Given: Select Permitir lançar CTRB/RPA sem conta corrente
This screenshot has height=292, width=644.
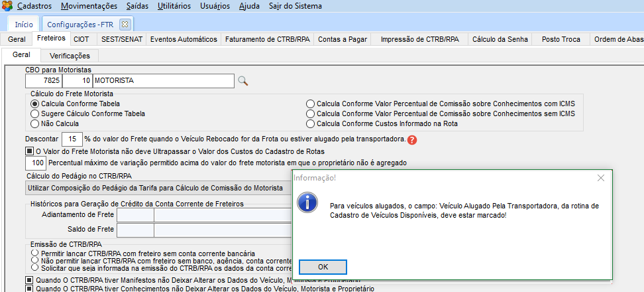Looking at the screenshot, I should point(35,253).
